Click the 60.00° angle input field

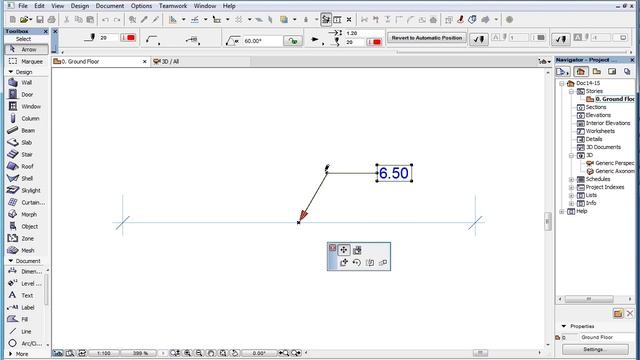(262, 41)
